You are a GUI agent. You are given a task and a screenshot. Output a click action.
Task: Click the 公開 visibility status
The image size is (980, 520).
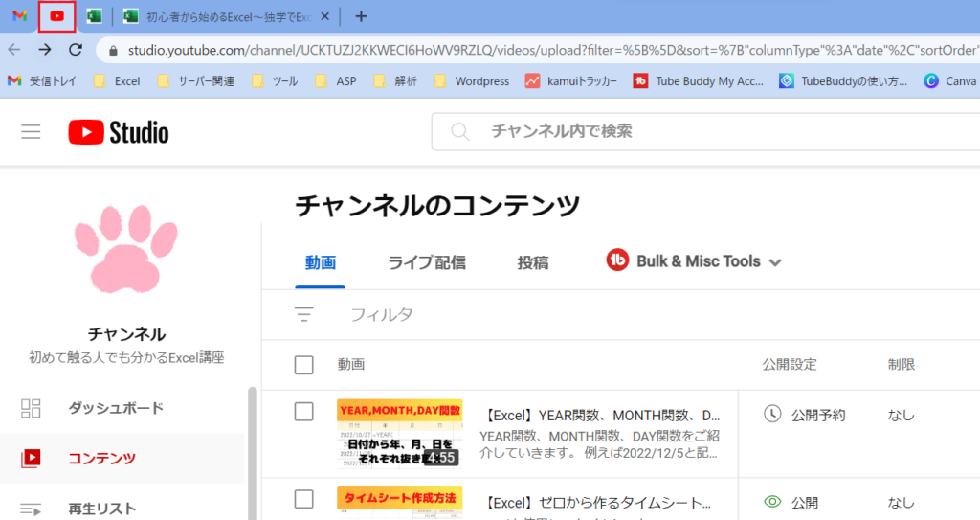coord(805,503)
